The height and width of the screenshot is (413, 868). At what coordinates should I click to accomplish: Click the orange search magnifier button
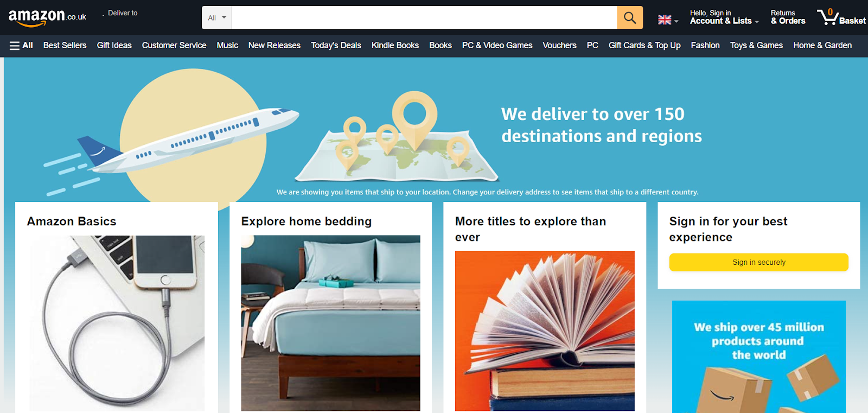pyautogui.click(x=630, y=18)
